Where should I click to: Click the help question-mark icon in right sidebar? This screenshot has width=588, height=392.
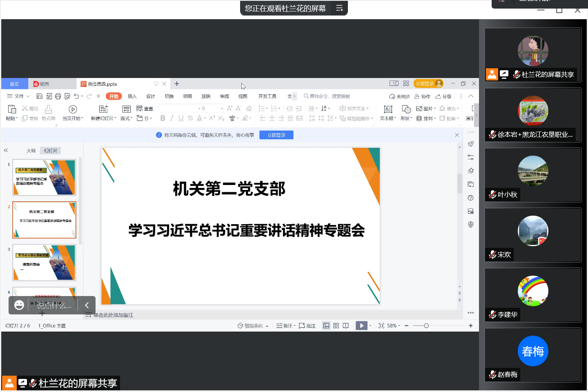(471, 198)
